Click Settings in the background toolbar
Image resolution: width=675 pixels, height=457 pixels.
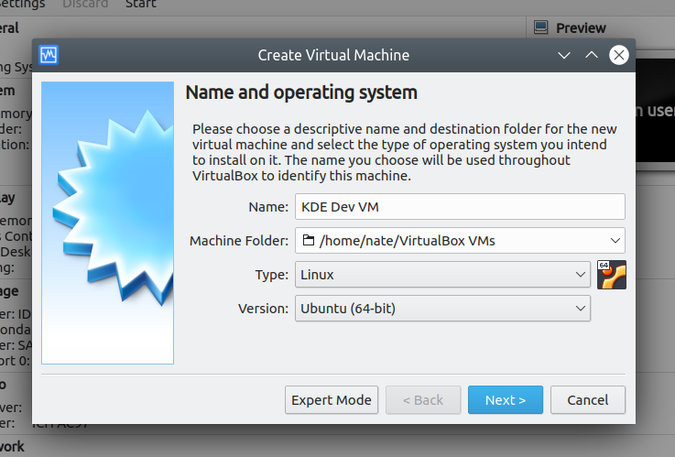[x=20, y=4]
